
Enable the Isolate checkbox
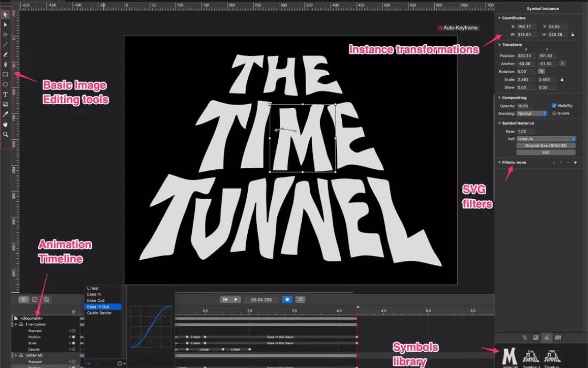tap(554, 113)
